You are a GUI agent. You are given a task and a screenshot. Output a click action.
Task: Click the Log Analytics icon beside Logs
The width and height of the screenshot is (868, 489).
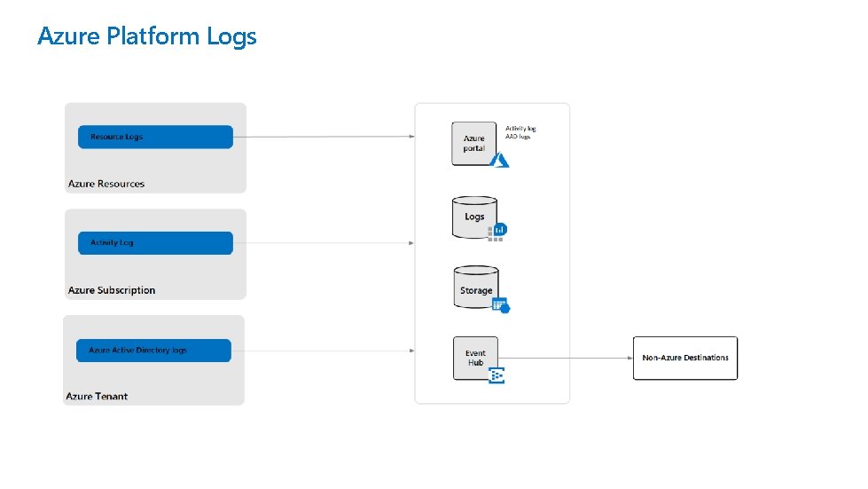pyautogui.click(x=497, y=233)
